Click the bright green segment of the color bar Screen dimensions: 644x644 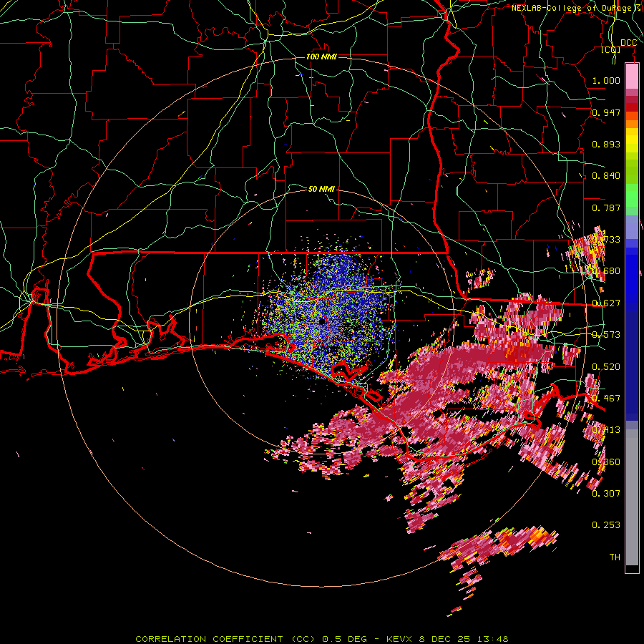point(632,195)
